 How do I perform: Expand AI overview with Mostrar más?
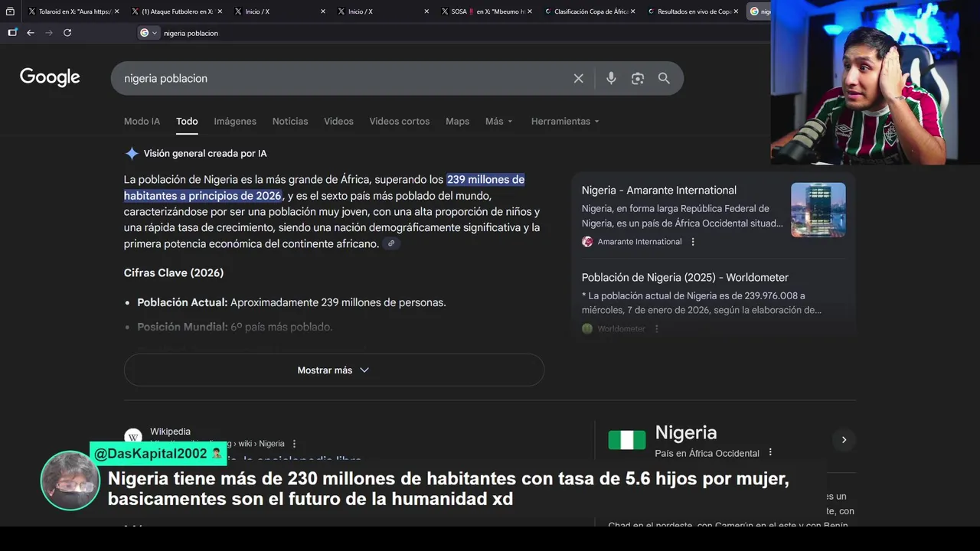(x=334, y=370)
